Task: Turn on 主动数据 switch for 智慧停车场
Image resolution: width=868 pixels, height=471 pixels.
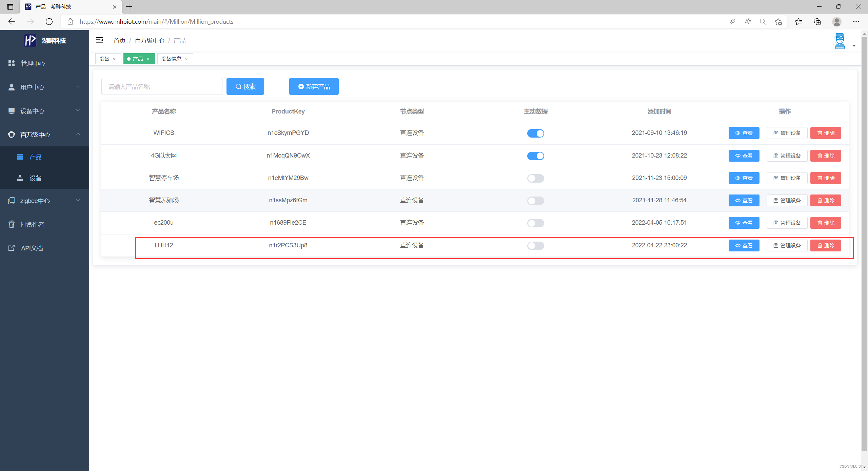Action: pos(536,178)
